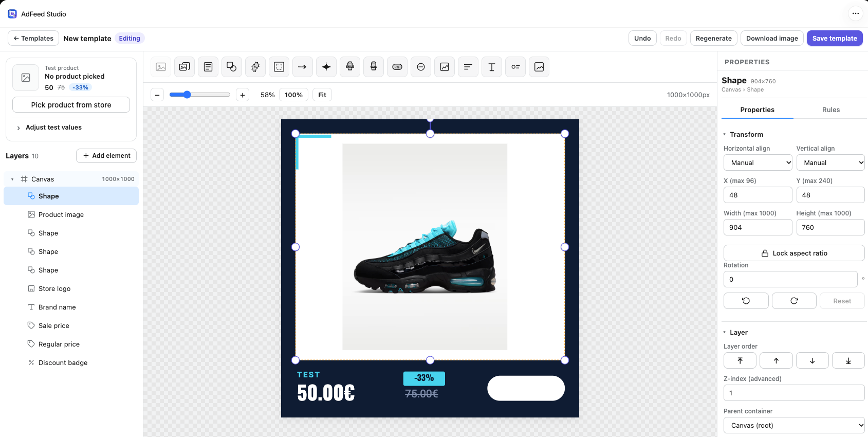Collapse the Canvas layer tree

click(x=12, y=179)
